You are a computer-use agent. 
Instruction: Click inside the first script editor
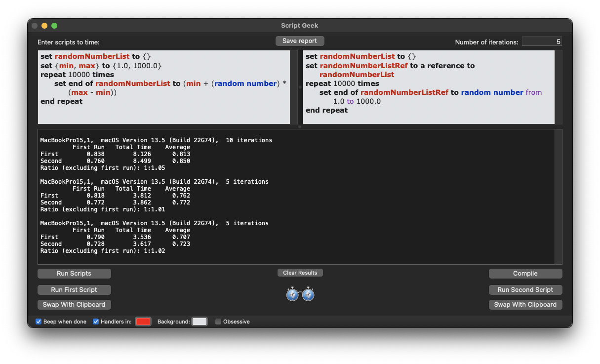click(x=164, y=87)
